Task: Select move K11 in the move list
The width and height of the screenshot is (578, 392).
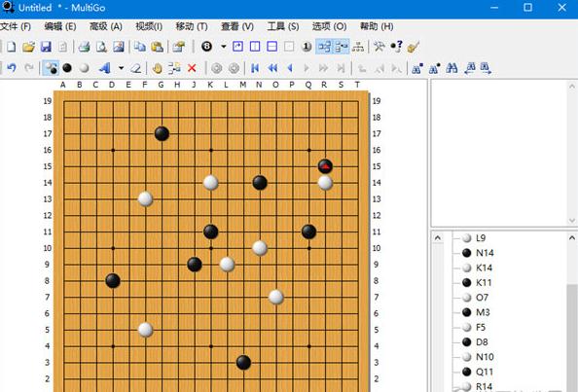Action: pyautogui.click(x=477, y=283)
